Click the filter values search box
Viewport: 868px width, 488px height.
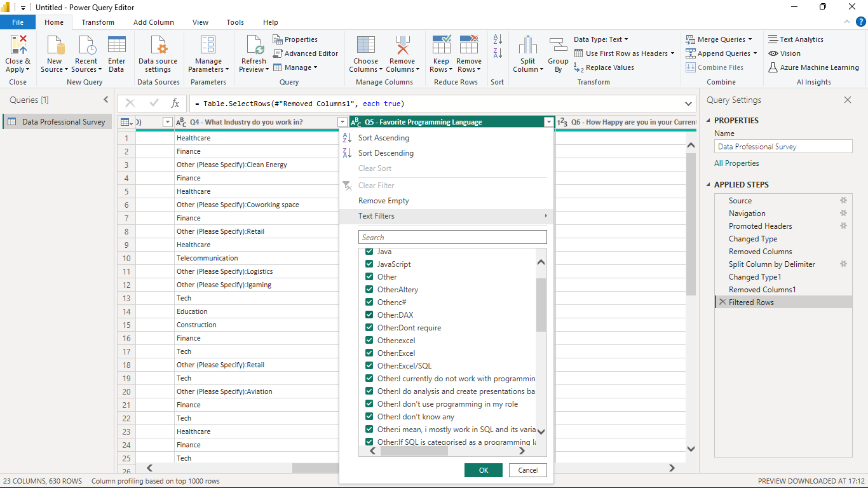tap(452, 238)
